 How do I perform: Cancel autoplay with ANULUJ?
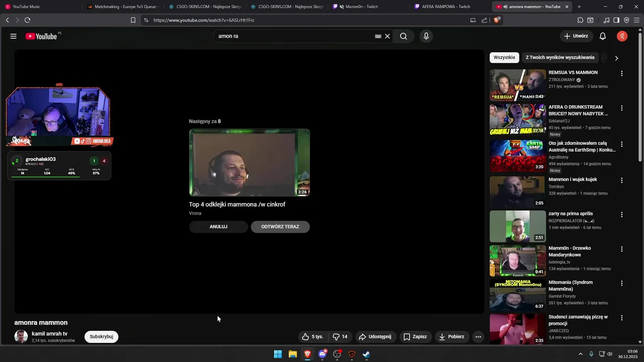pos(218,227)
